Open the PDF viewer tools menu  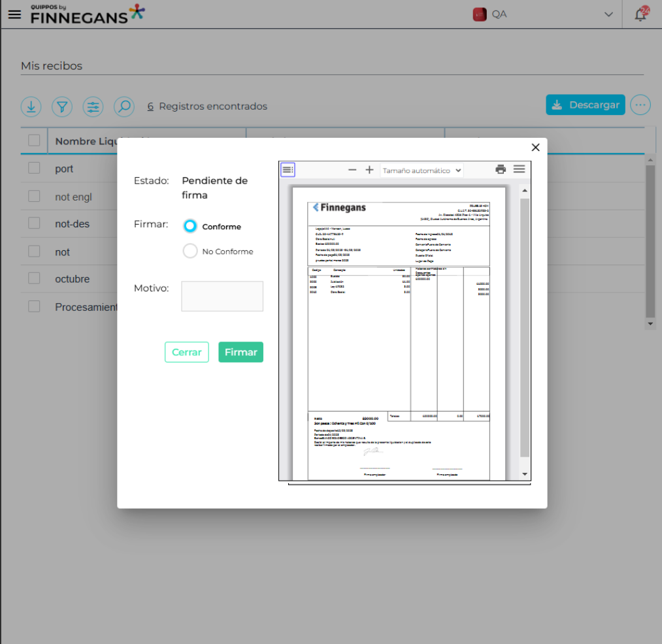[x=520, y=170]
